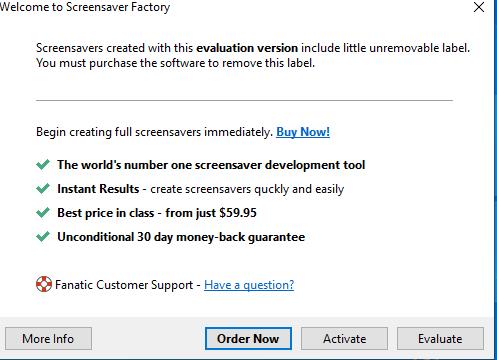The height and width of the screenshot is (360, 497).
Task: Click the 'from just $59.95' price text
Action: 211,213
